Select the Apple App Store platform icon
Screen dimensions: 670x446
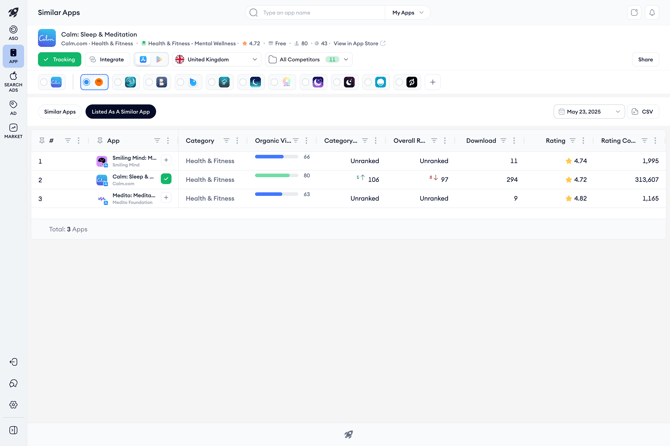144,59
